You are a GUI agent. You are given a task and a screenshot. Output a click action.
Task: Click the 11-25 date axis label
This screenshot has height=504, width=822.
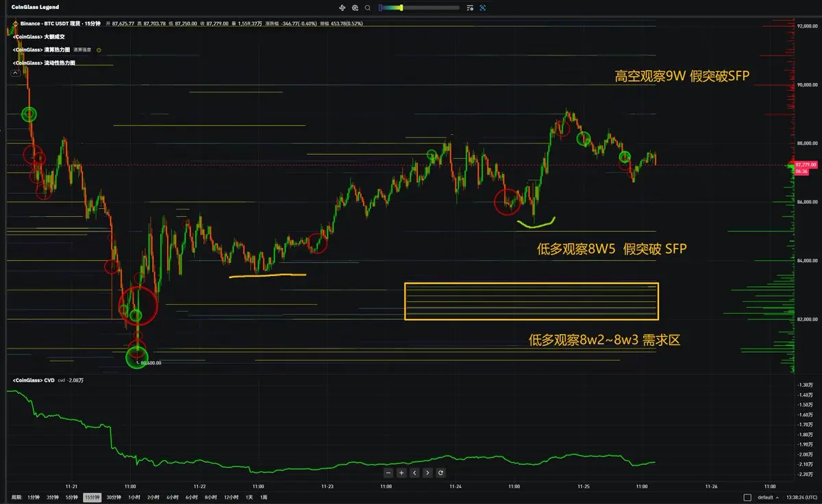584,486
